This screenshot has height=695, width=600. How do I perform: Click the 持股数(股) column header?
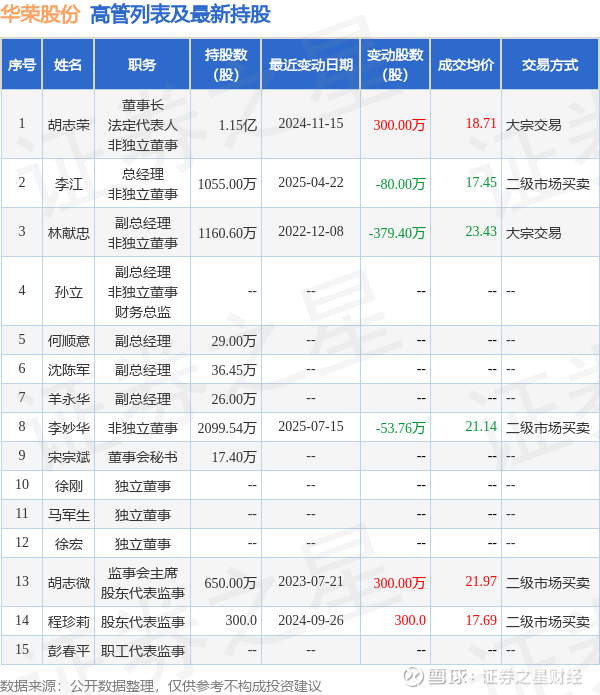[226, 65]
